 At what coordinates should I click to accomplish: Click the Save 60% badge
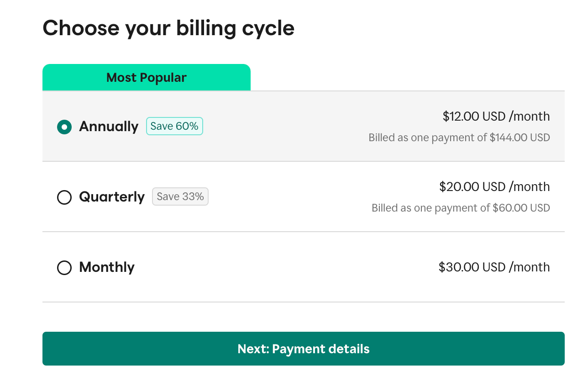174,126
